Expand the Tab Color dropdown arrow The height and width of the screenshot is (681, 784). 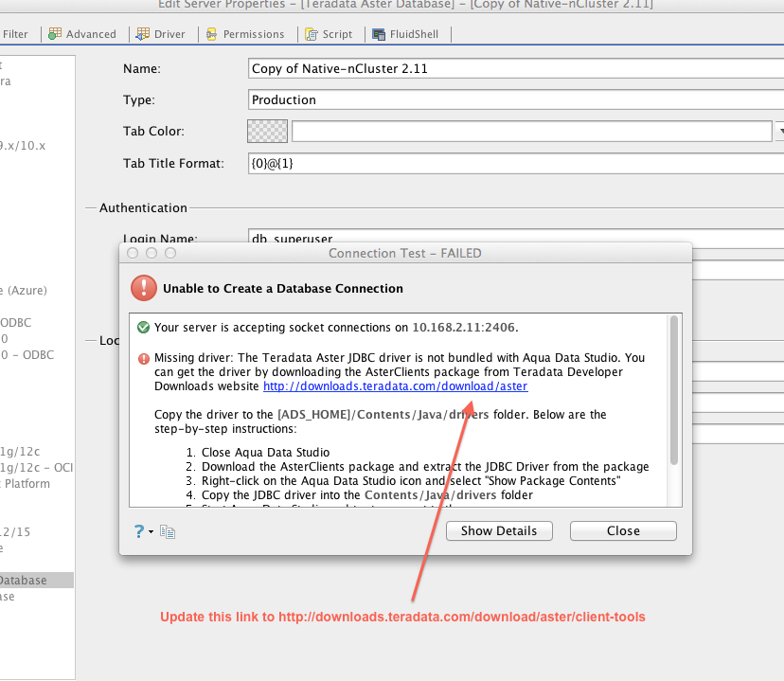[x=780, y=131]
